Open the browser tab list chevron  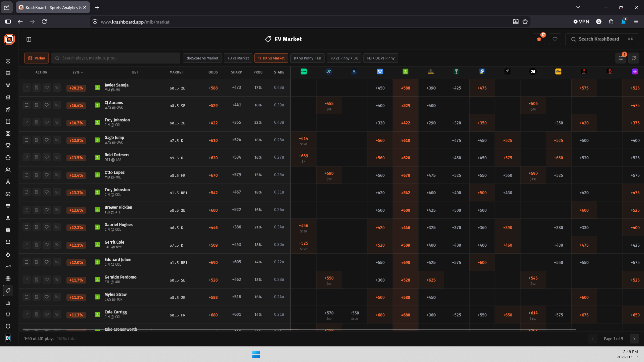point(578,7)
